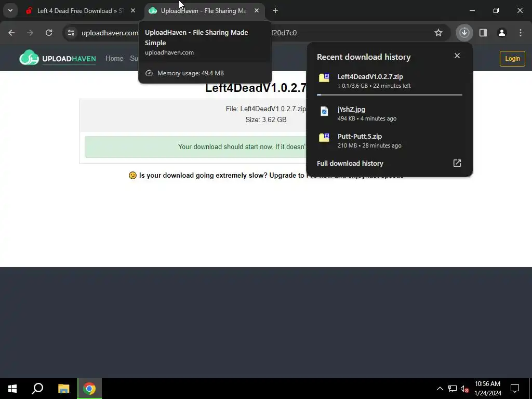Bookmark this page with the star icon
Screen dimensions: 532x399
point(438,33)
